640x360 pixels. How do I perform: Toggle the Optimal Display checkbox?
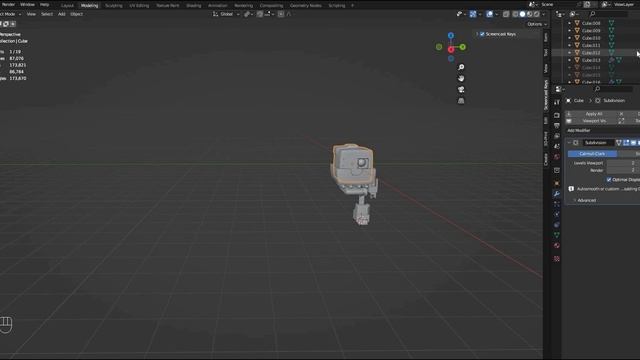(609, 180)
